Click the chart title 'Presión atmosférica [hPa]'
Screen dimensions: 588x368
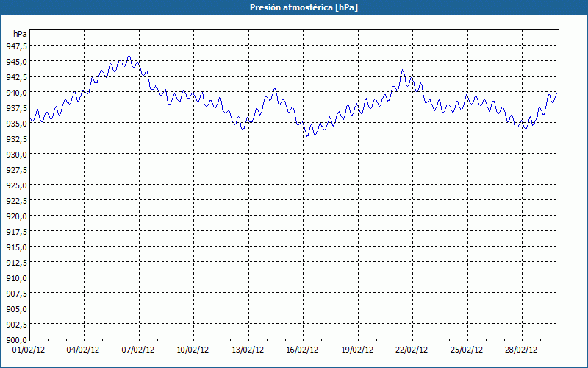tap(304, 7)
